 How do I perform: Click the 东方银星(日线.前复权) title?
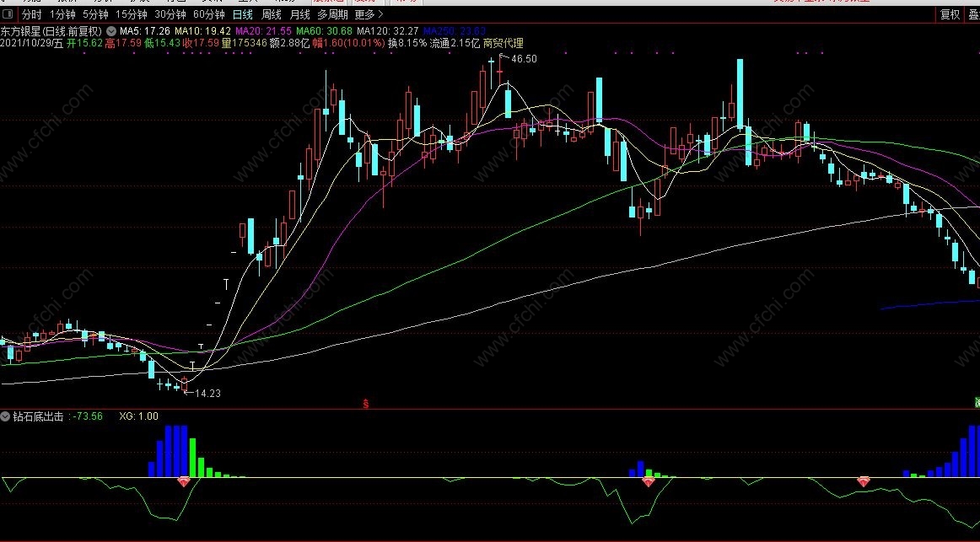[x=51, y=30]
